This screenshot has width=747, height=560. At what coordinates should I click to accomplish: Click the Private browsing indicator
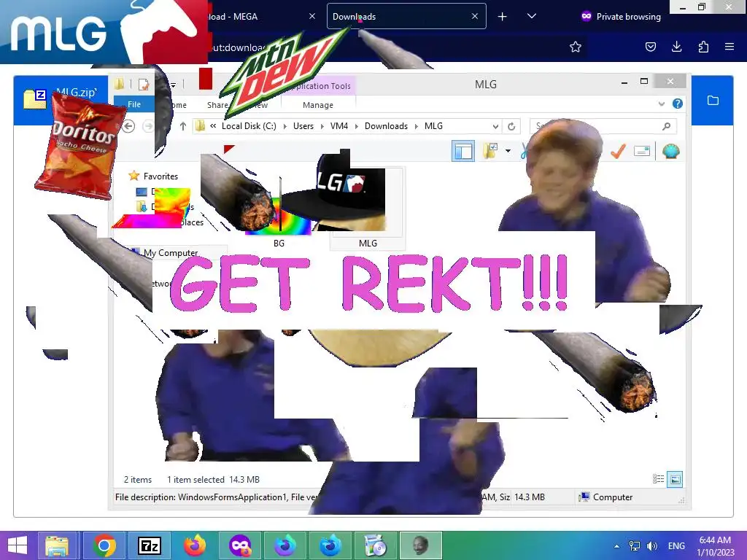[622, 17]
